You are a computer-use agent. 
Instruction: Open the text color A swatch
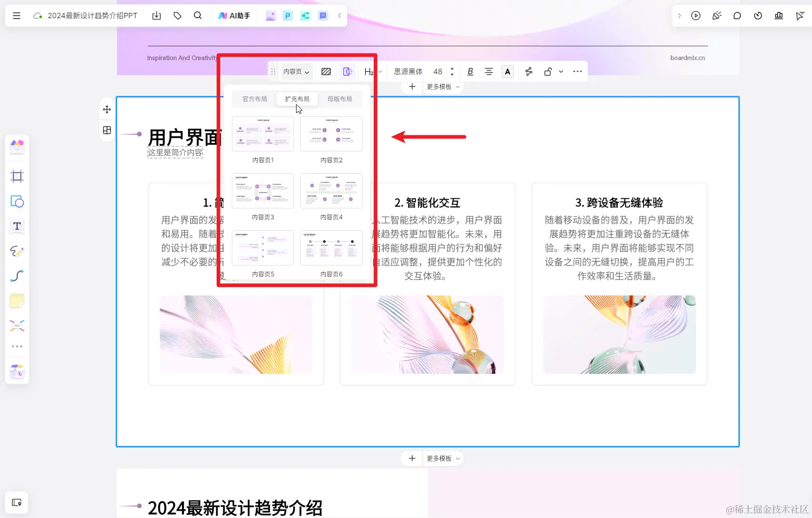508,72
